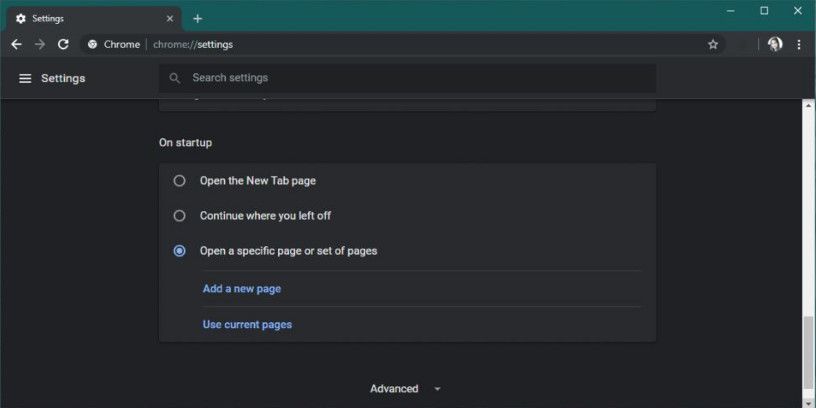816x408 pixels.
Task: Click the Settings tab title
Action: click(48, 18)
